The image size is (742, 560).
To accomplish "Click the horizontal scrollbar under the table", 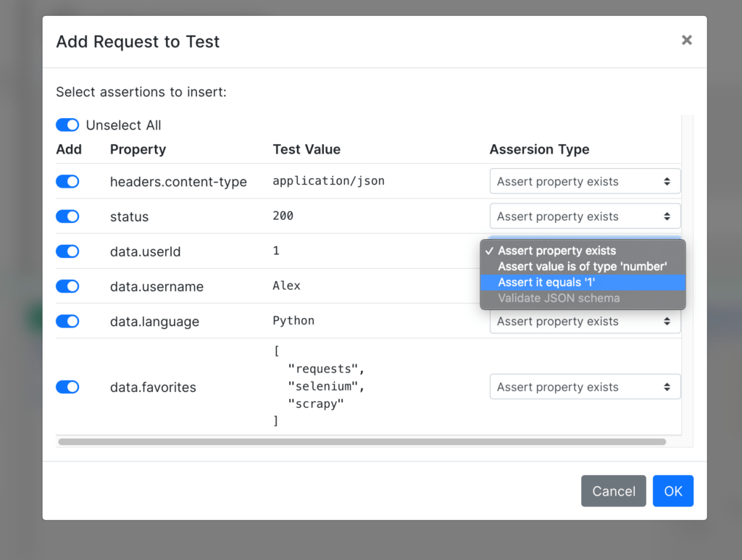I will point(362,441).
